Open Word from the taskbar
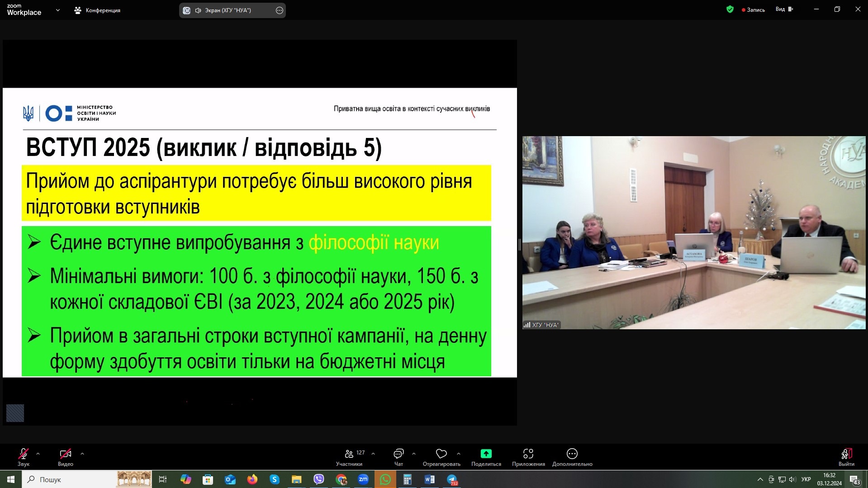This screenshot has height=488, width=868. 430,479
